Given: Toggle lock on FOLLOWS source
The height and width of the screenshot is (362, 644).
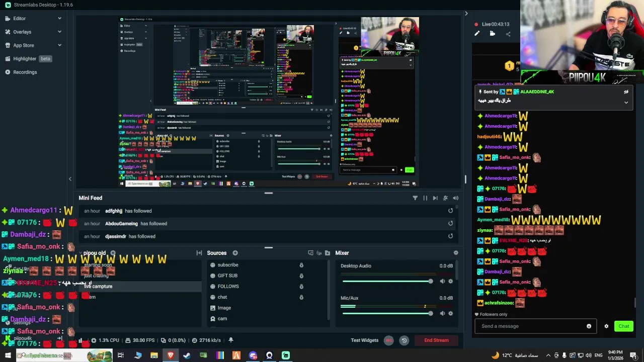Looking at the screenshot, I should (x=301, y=287).
